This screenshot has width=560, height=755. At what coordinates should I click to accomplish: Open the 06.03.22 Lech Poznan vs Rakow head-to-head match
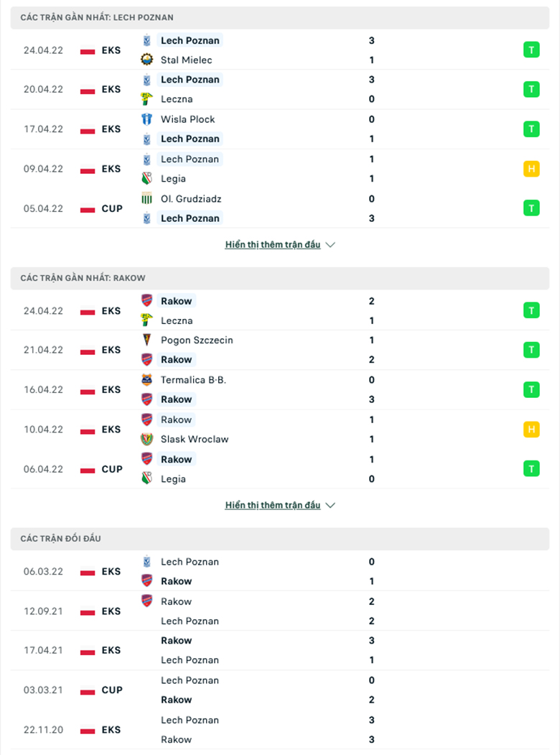tap(279, 572)
